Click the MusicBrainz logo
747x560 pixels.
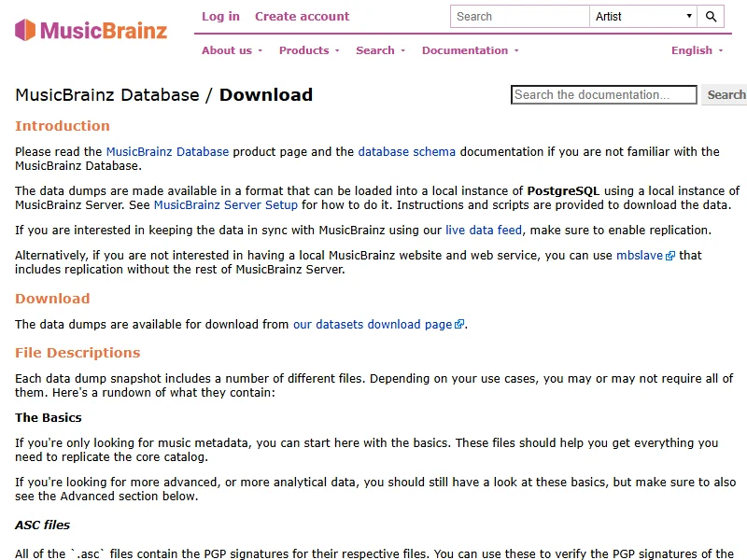pyautogui.click(x=92, y=30)
